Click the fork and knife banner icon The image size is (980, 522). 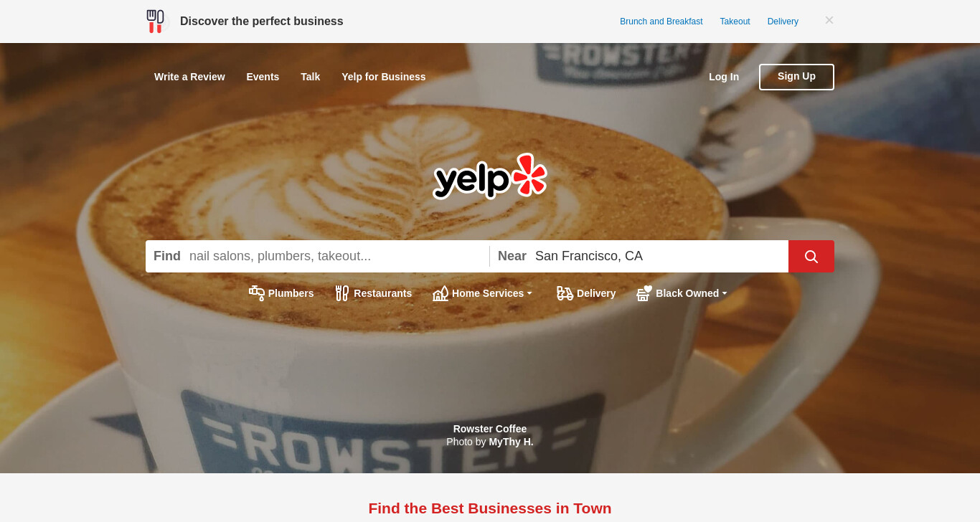155,22
